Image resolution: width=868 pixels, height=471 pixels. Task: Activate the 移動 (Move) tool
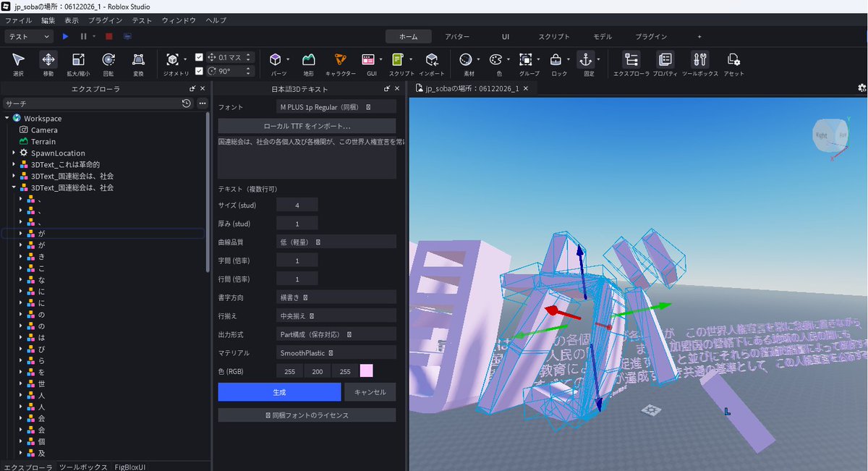click(48, 60)
